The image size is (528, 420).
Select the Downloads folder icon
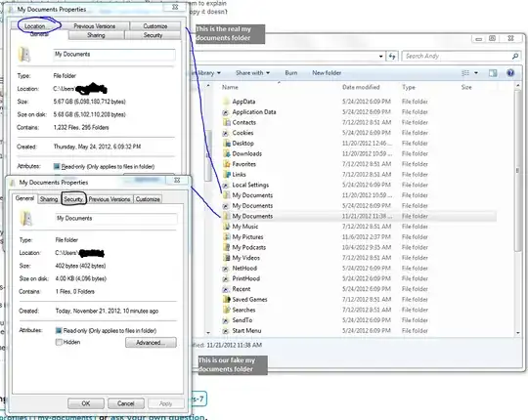[x=226, y=153]
